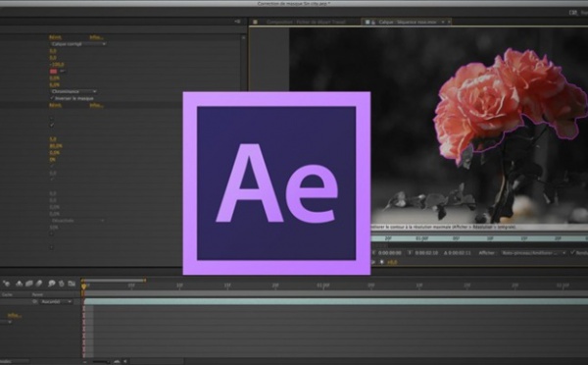Open the Calque corrigé dropdown

[x=78, y=44]
